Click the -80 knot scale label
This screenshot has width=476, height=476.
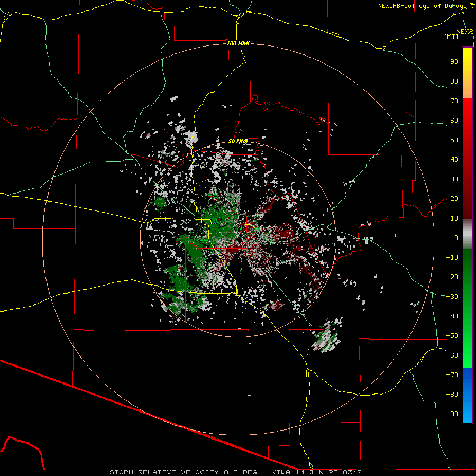coord(452,395)
